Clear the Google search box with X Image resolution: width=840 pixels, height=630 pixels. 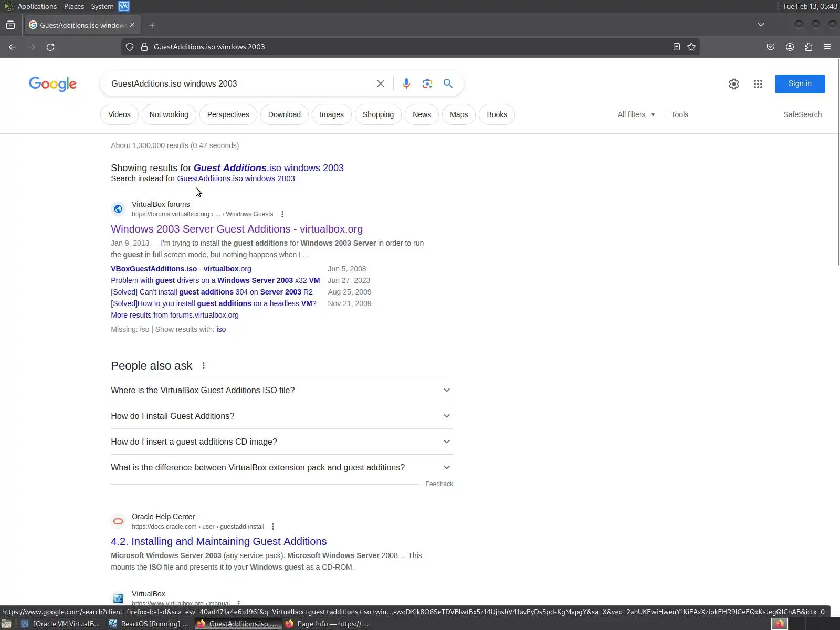tap(381, 83)
